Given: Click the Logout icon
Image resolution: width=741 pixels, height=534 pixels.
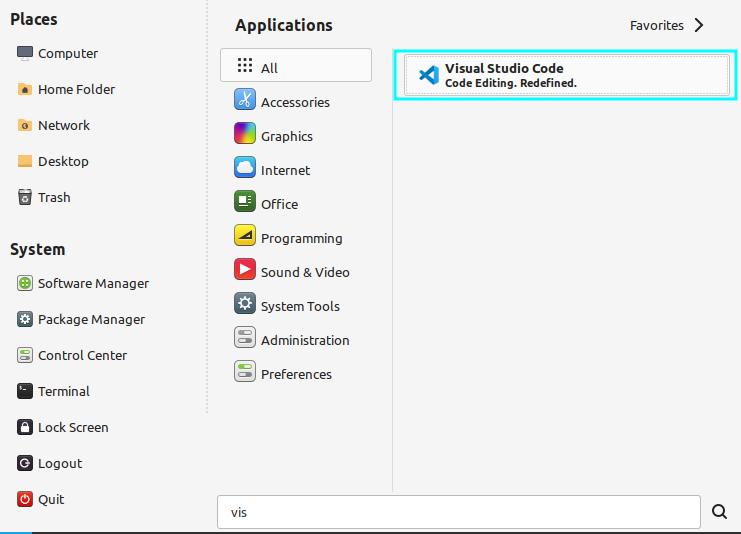Looking at the screenshot, I should (x=25, y=463).
